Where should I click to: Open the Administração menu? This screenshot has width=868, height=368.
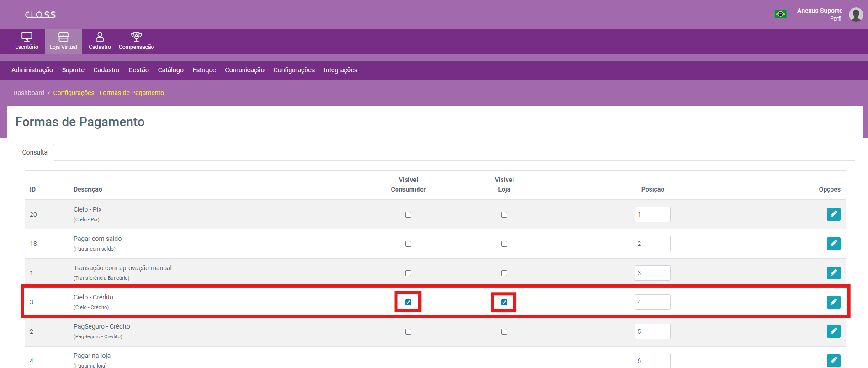(32, 70)
